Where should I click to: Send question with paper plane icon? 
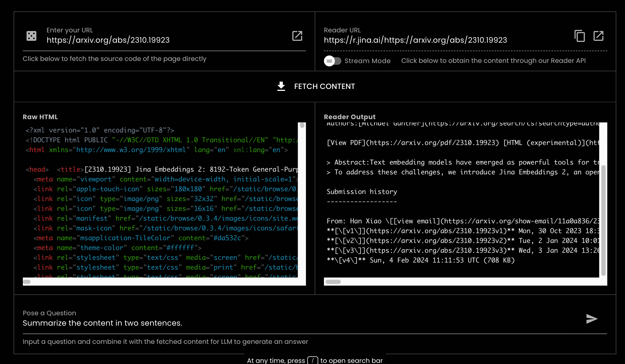[x=592, y=319]
